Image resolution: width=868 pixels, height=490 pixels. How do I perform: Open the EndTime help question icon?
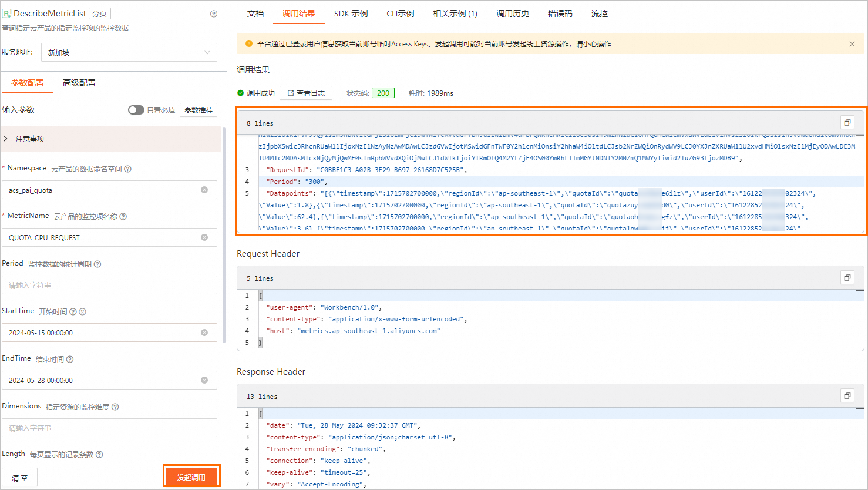click(70, 359)
